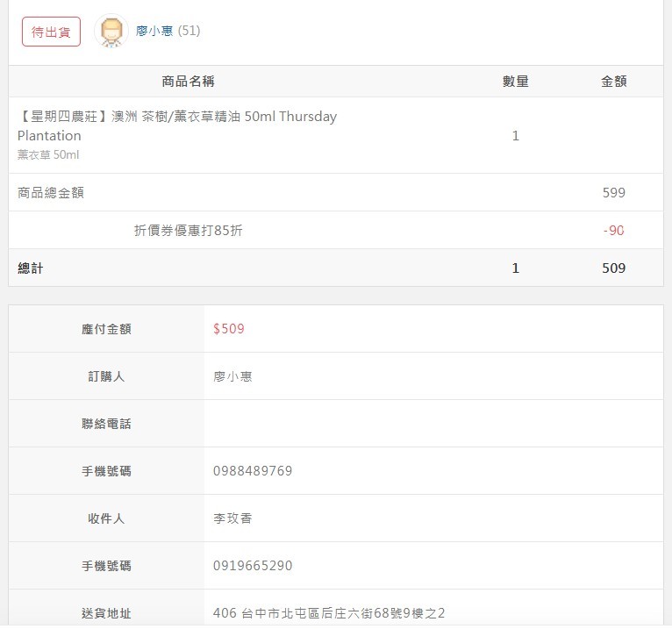Click the 金額 column header
This screenshot has width=672, height=629.
(614, 82)
